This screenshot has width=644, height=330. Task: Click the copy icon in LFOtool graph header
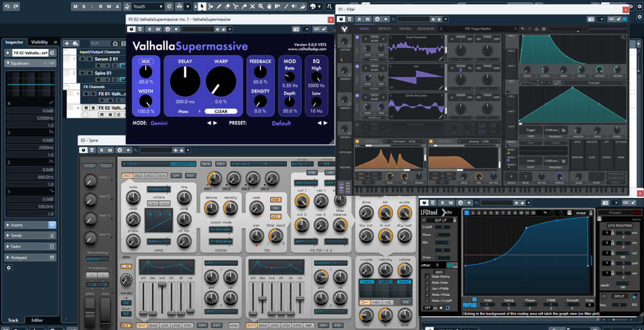tap(553, 213)
